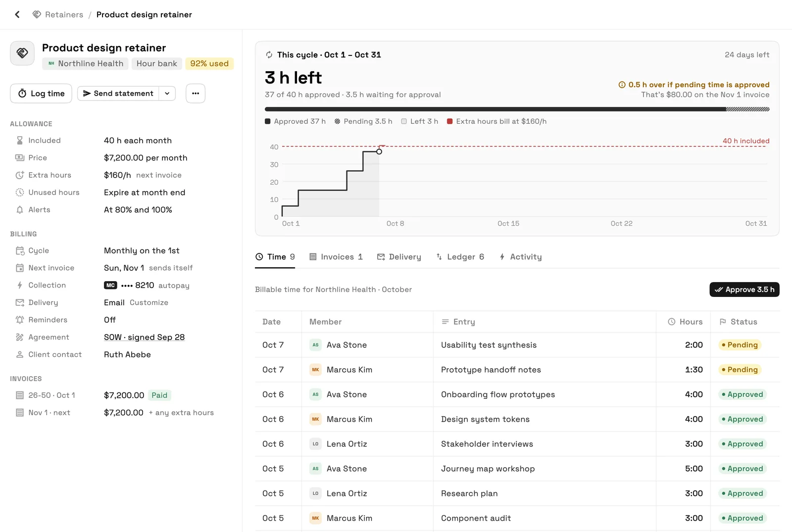Click the Prototype handoff notes entry
792x532 pixels.
(491, 370)
